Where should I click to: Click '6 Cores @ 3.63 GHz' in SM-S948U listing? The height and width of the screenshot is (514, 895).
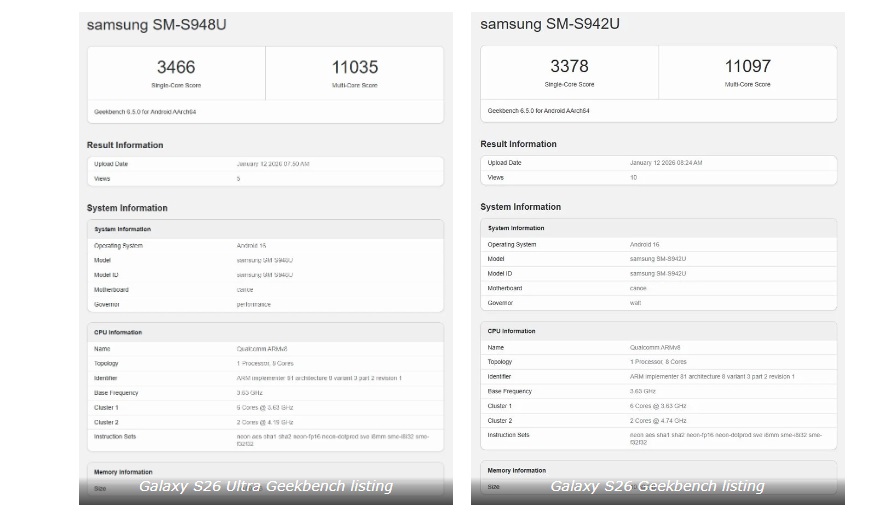point(265,408)
